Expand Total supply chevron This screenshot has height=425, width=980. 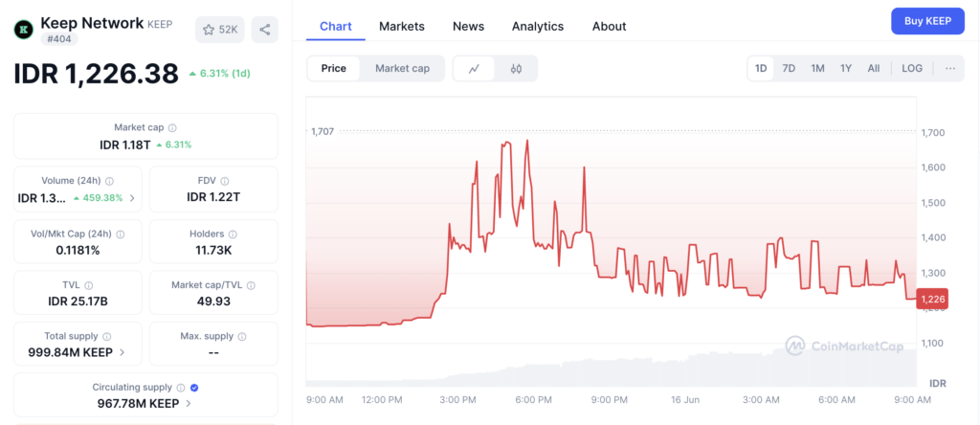click(x=122, y=352)
